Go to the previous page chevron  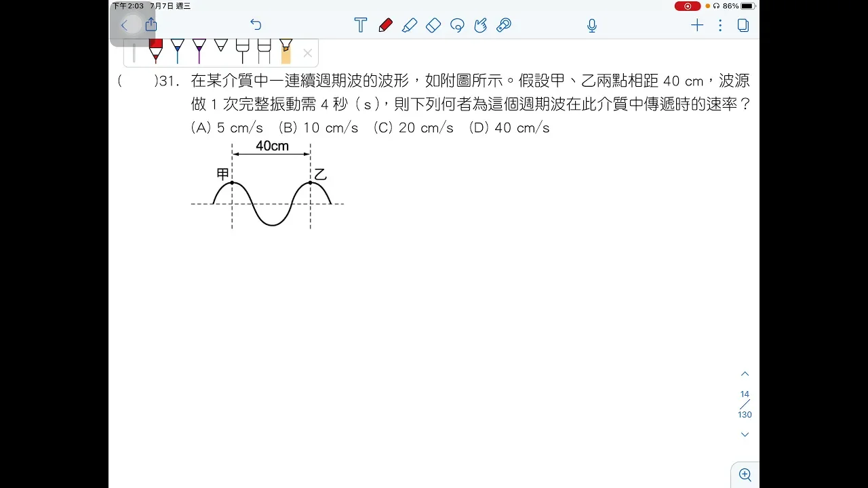[x=745, y=374]
